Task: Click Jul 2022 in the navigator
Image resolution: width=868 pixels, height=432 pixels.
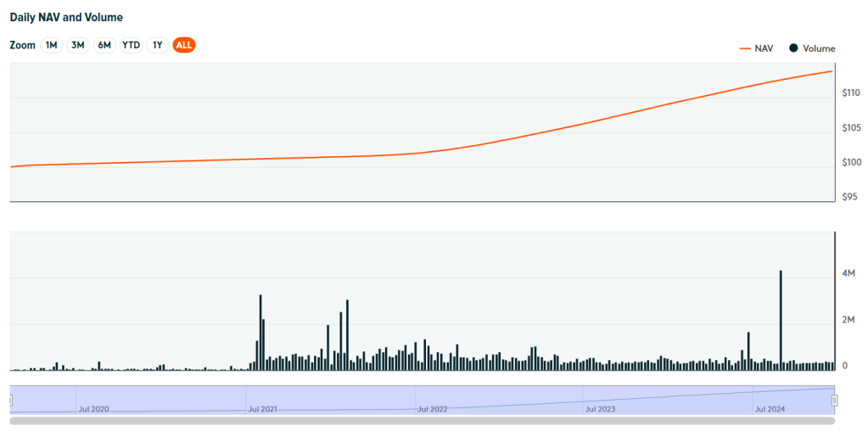Action: pyautogui.click(x=432, y=409)
